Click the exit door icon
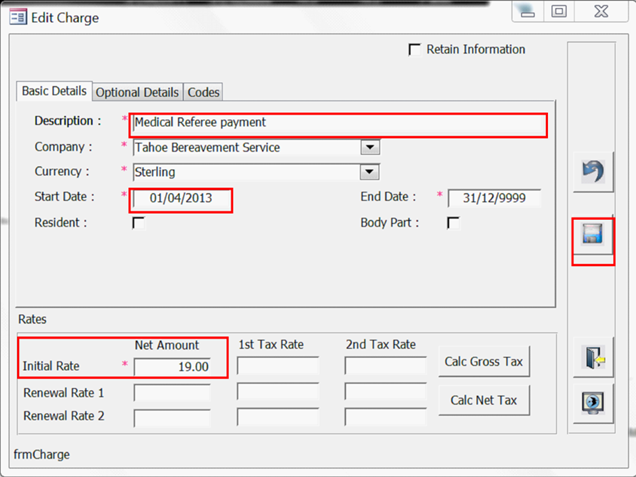Image resolution: width=636 pixels, height=477 pixels. click(x=591, y=357)
